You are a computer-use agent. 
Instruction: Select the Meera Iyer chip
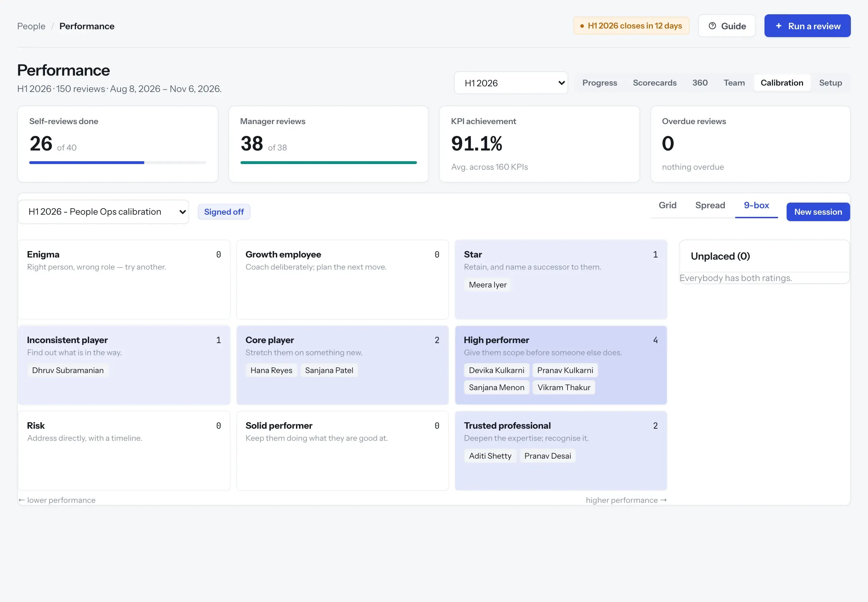click(488, 285)
